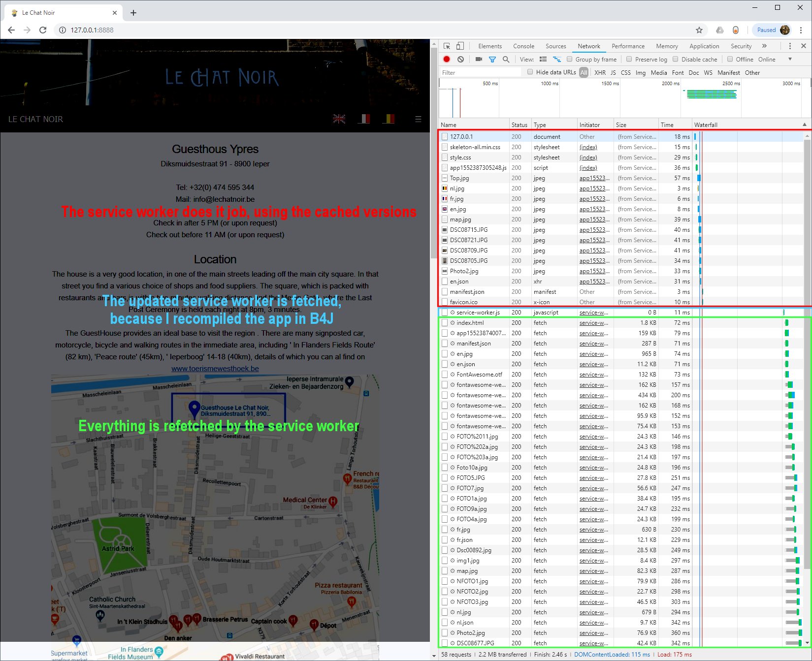This screenshot has width=812, height=661.
Task: Click the browser forward arrow
Action: (x=27, y=30)
